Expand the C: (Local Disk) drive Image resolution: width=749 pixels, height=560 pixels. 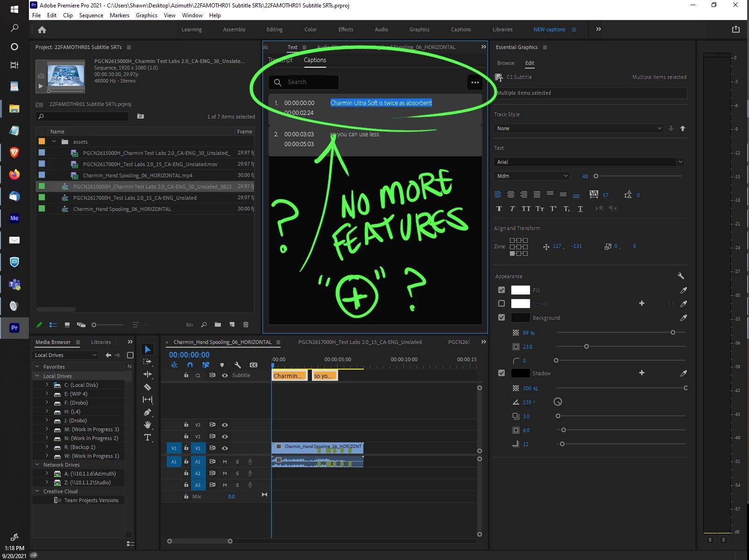point(47,385)
